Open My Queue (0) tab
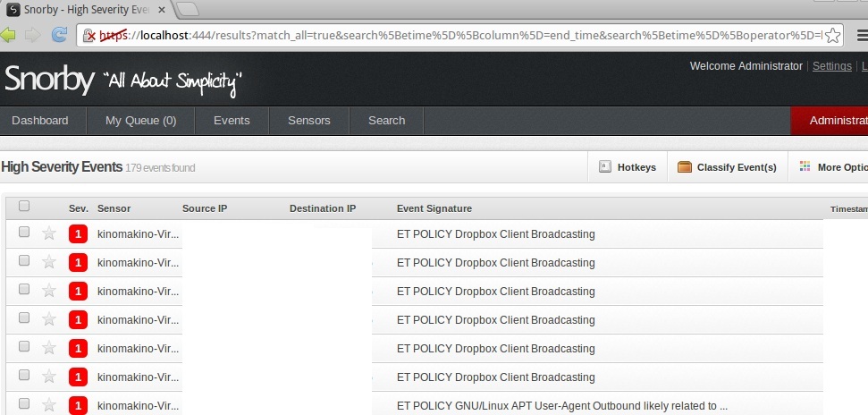 coord(140,121)
